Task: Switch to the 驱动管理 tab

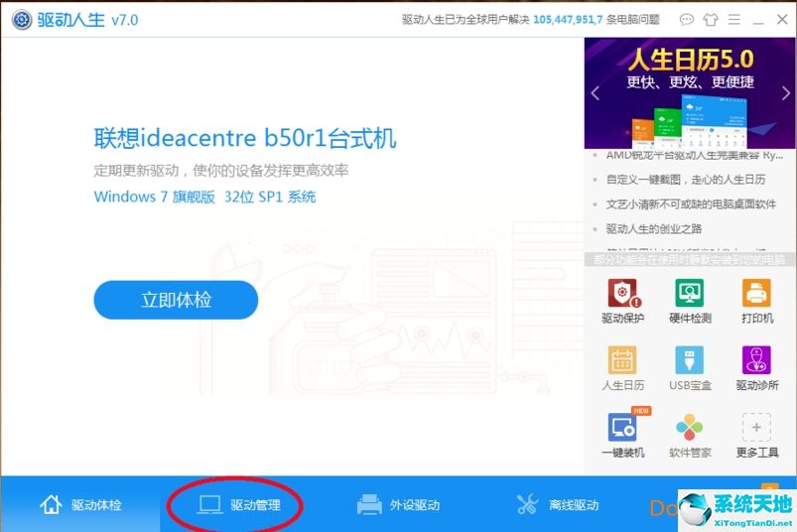Action: [x=238, y=505]
